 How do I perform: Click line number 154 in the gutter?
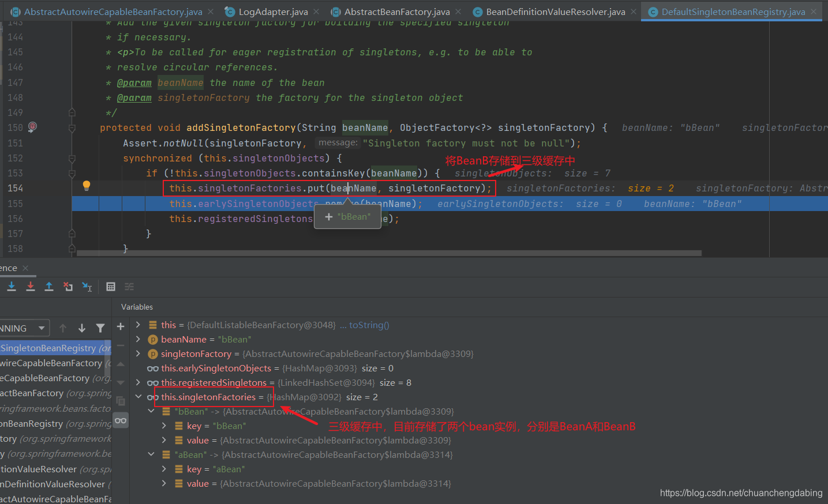(16, 188)
